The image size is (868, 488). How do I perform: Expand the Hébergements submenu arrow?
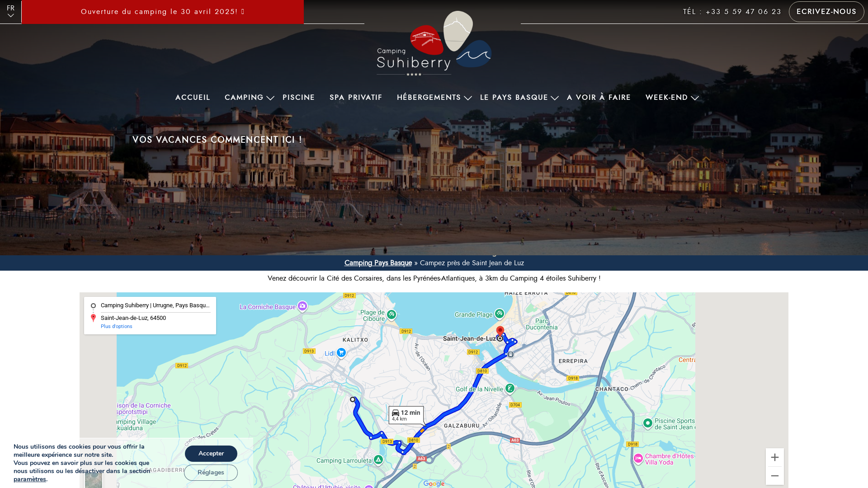tap(467, 98)
